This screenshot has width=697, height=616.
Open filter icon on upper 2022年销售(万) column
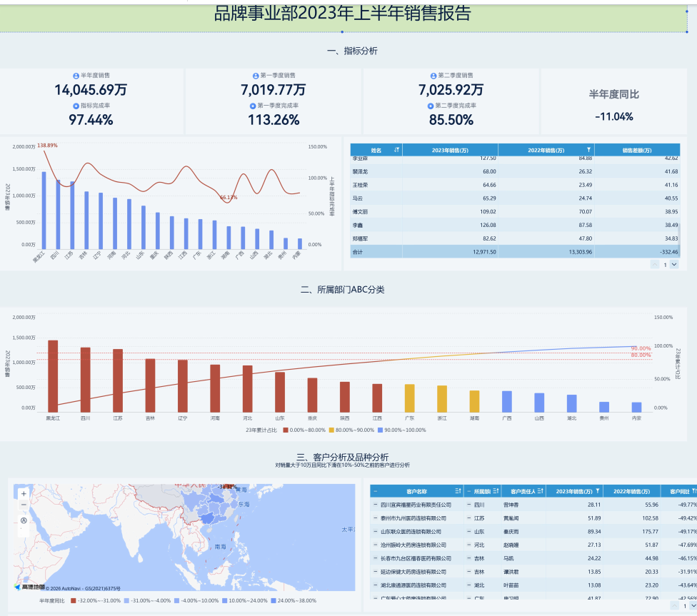588,150
